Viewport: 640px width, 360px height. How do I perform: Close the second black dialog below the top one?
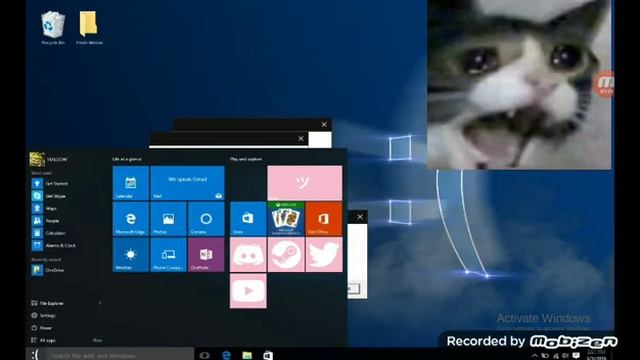point(301,139)
